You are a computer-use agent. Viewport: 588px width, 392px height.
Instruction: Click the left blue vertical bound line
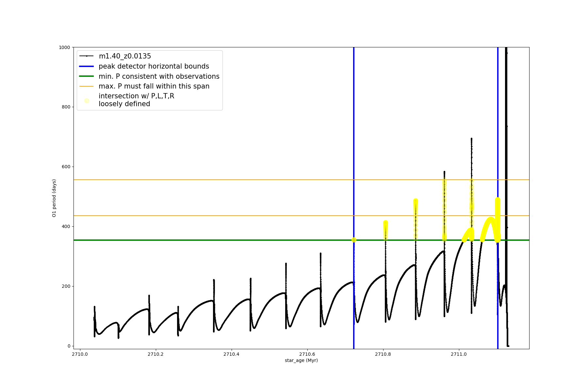[354, 147]
